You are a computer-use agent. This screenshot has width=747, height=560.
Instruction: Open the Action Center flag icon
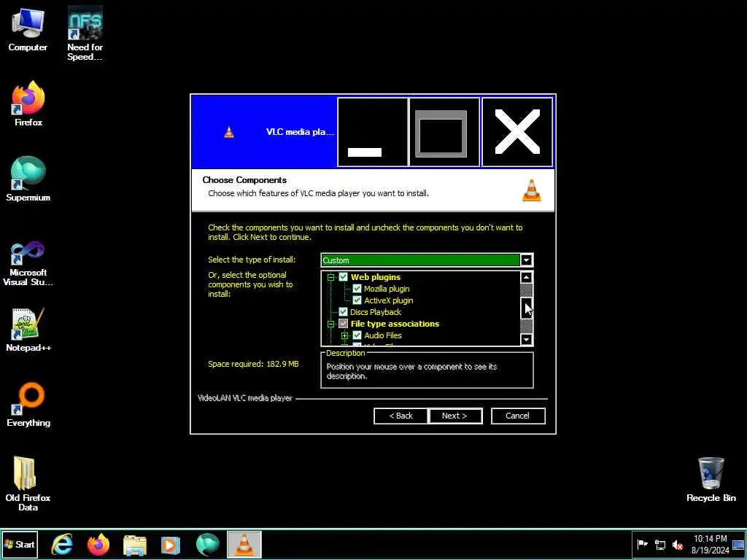pos(642,544)
